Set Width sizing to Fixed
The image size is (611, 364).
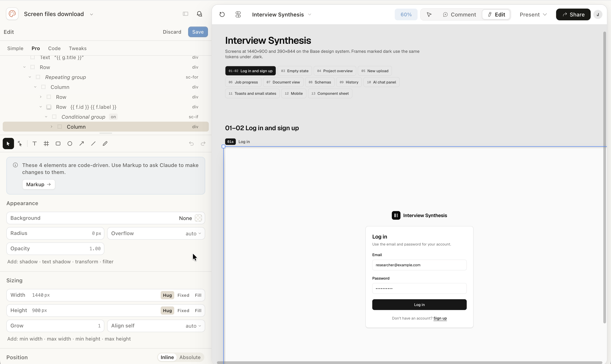(x=183, y=295)
